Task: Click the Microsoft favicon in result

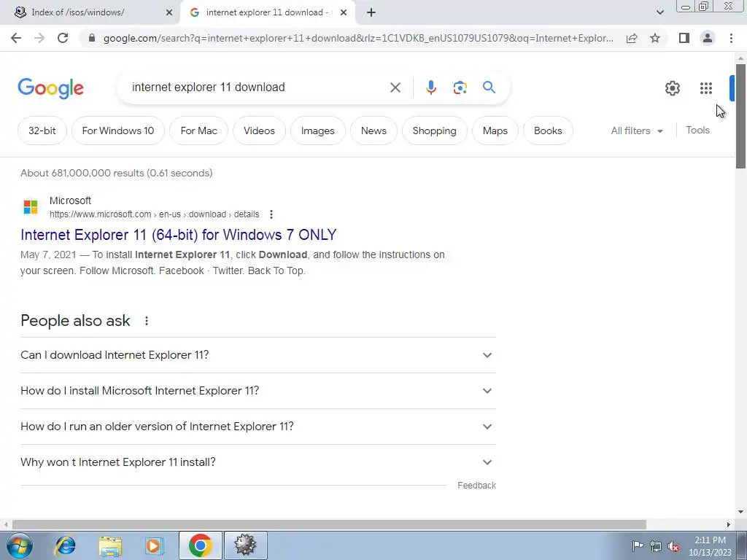Action: (x=31, y=207)
